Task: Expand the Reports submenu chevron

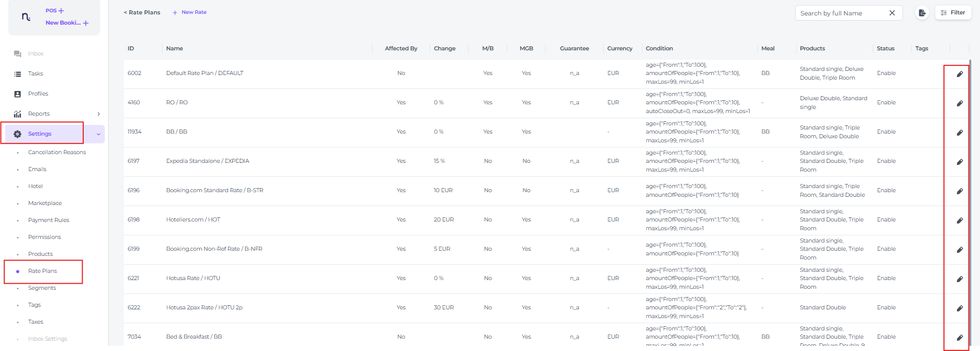Action: tap(99, 114)
